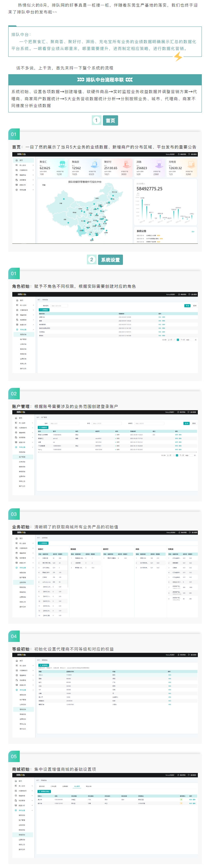The width and height of the screenshot is (205, 868).
Task: Click 修改密码 lock icon in dashboard screenshot header
Action: click(x=179, y=154)
